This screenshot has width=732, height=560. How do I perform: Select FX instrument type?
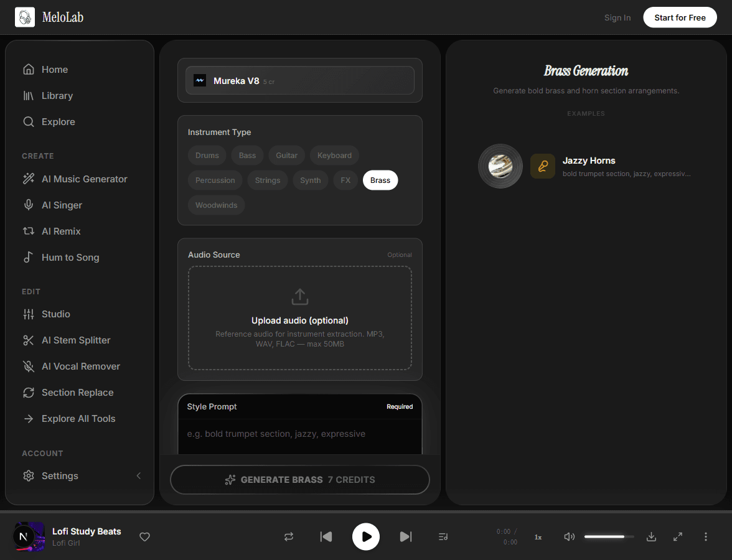tap(345, 180)
